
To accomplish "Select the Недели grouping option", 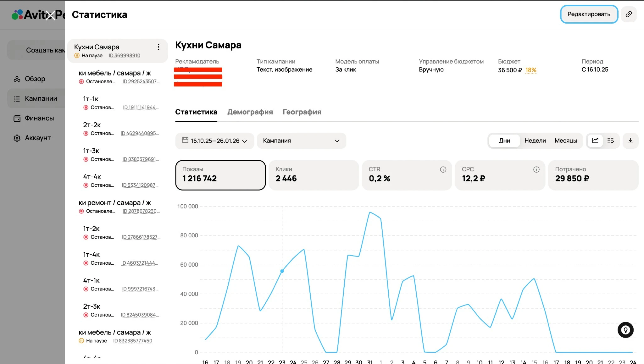I will pos(535,141).
